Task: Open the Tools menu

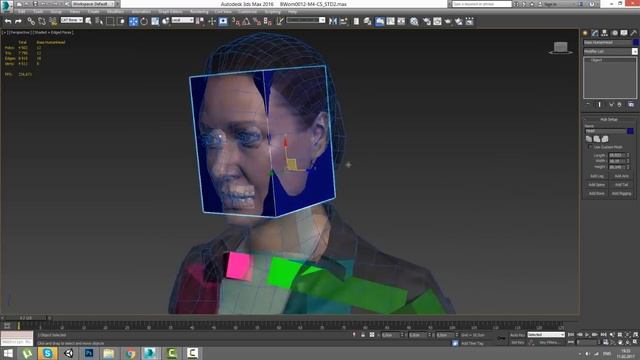Action: (38, 12)
